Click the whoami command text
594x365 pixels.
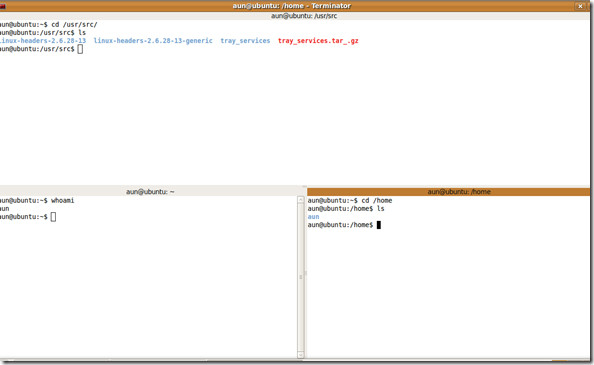point(63,200)
